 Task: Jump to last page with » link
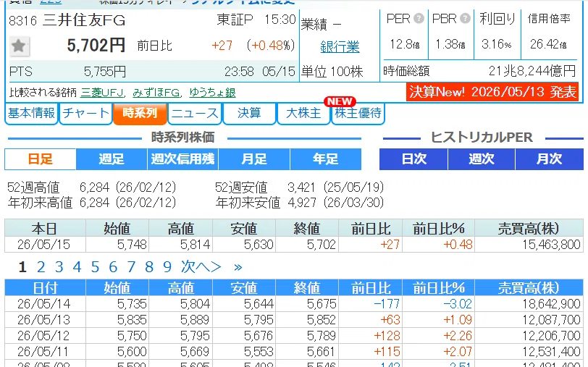pyautogui.click(x=238, y=267)
